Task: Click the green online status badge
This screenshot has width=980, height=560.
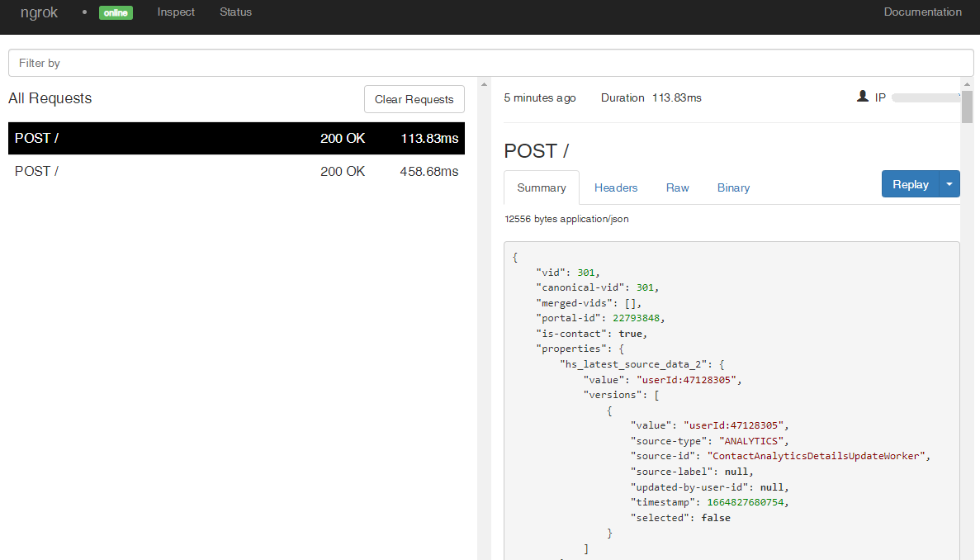Action: pos(116,12)
